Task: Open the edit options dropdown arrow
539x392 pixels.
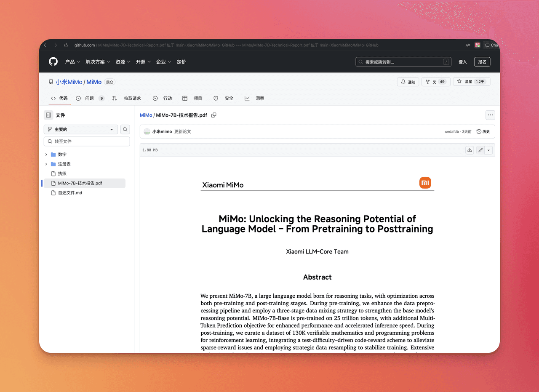Action: (x=488, y=150)
